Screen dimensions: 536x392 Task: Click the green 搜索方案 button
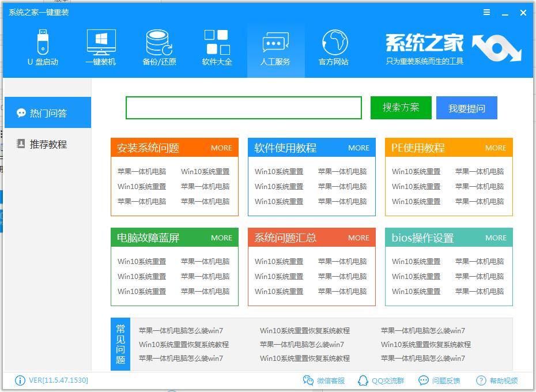click(x=401, y=108)
